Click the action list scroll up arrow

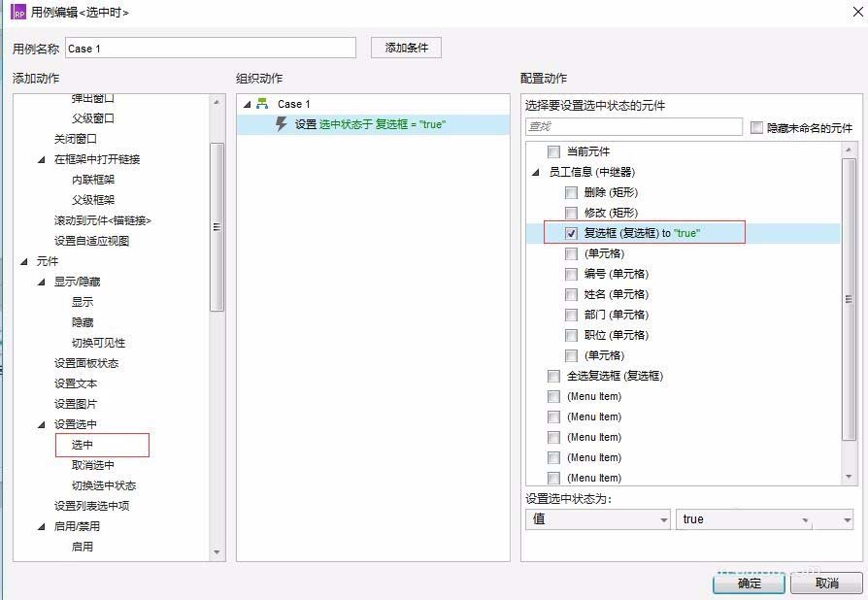[217, 102]
